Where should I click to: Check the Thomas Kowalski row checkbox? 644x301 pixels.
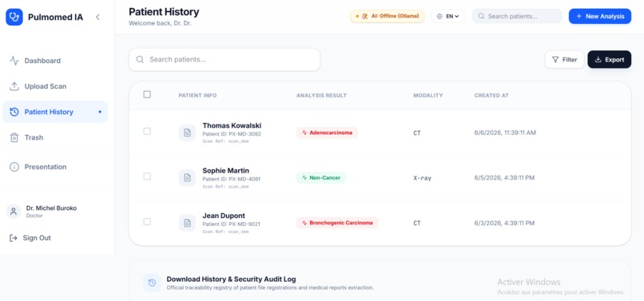147,132
